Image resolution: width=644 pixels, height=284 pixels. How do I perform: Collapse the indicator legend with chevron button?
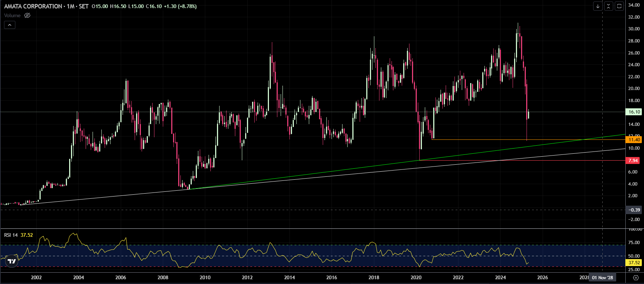pos(10,25)
